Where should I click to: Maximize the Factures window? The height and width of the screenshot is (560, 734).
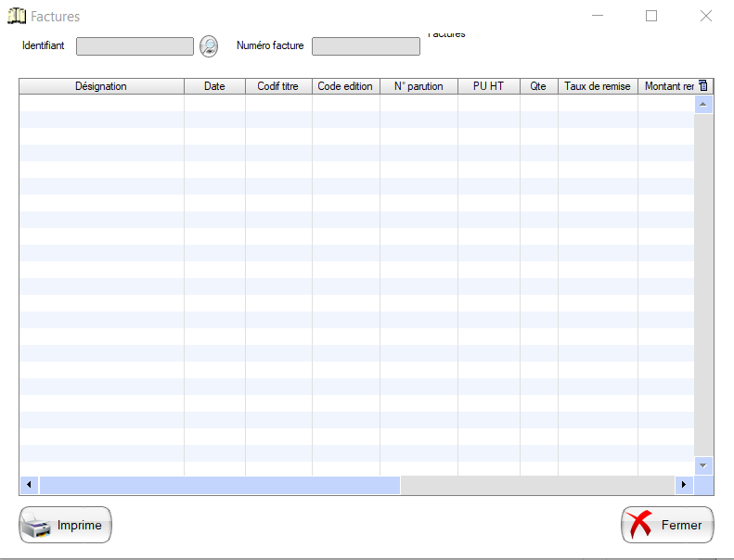click(651, 16)
